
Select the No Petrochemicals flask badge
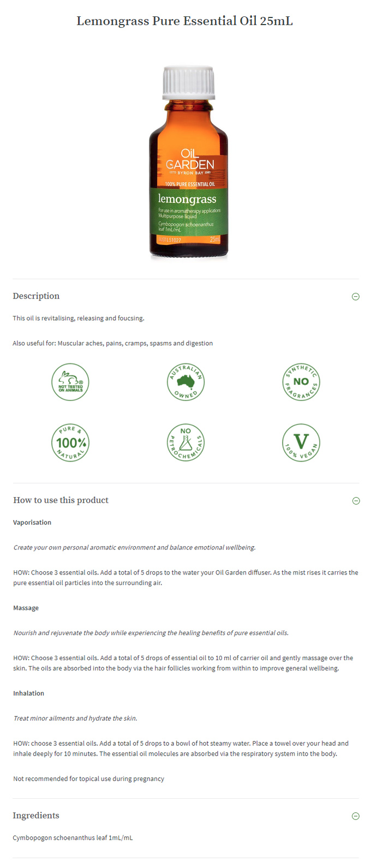(x=185, y=442)
